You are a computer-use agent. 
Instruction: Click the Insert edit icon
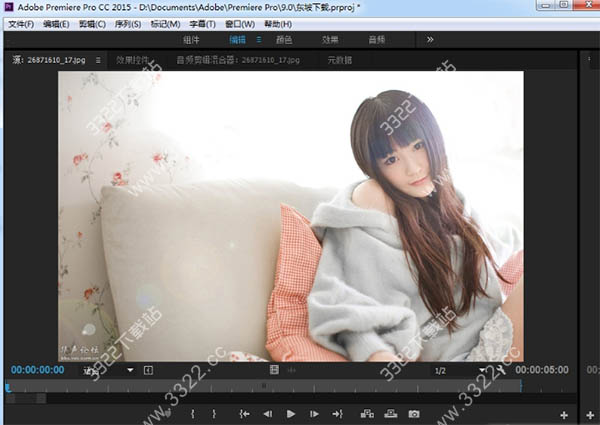coord(367,414)
